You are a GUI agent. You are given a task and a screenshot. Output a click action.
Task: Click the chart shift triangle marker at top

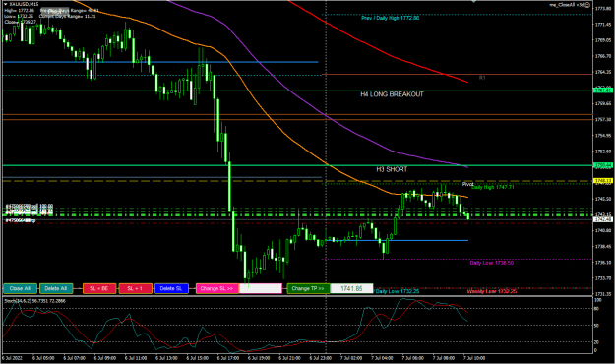click(474, 2)
